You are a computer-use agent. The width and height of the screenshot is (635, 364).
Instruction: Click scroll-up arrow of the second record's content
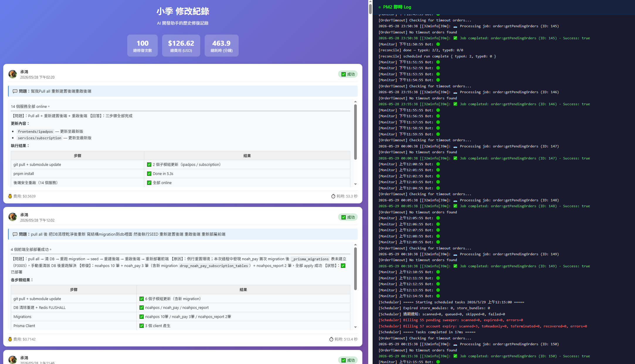pyautogui.click(x=355, y=245)
